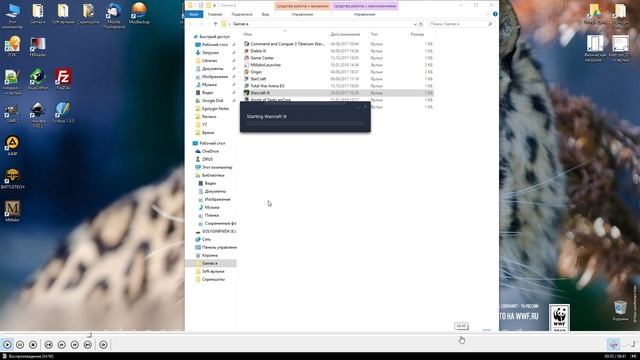Viewport: 640px width, 360px height.
Task: Open the FileZilla desktop shortcut
Action: (63, 79)
